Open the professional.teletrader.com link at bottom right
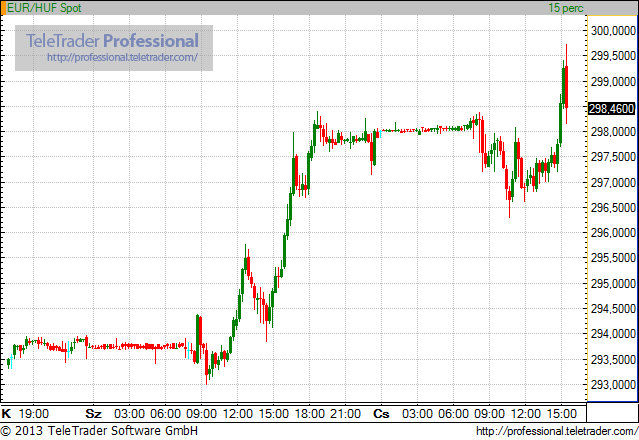Viewport: 639px width, 440px height. tap(557, 431)
